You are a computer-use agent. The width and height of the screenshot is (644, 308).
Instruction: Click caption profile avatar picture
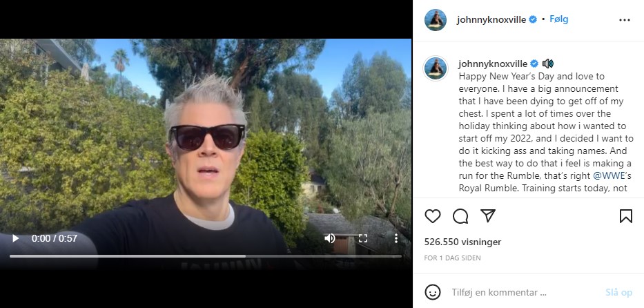tap(436, 68)
